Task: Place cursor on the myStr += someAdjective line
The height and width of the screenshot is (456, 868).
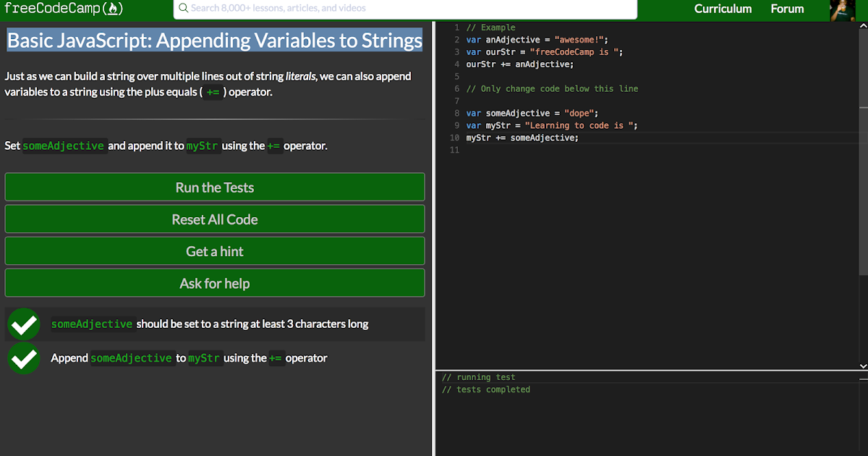Action: [x=522, y=138]
